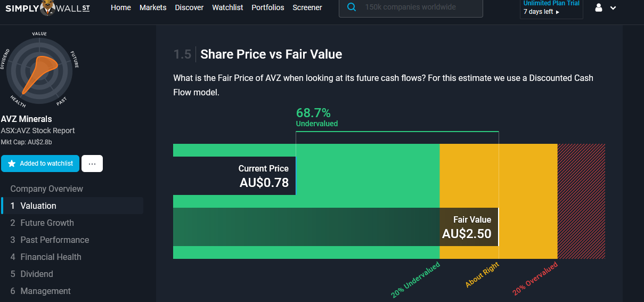Click the Home navigation link

[121, 7]
